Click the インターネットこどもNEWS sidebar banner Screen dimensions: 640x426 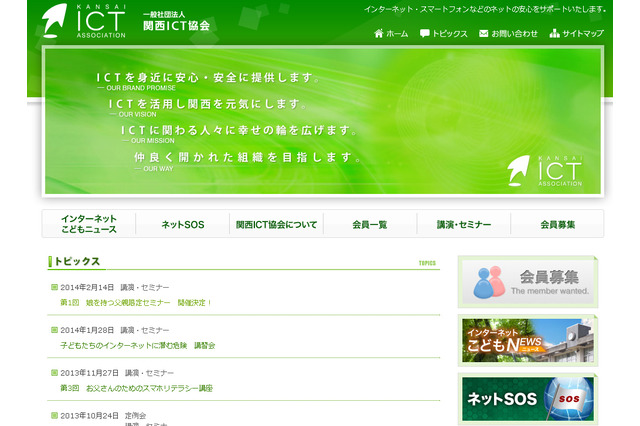point(528,341)
